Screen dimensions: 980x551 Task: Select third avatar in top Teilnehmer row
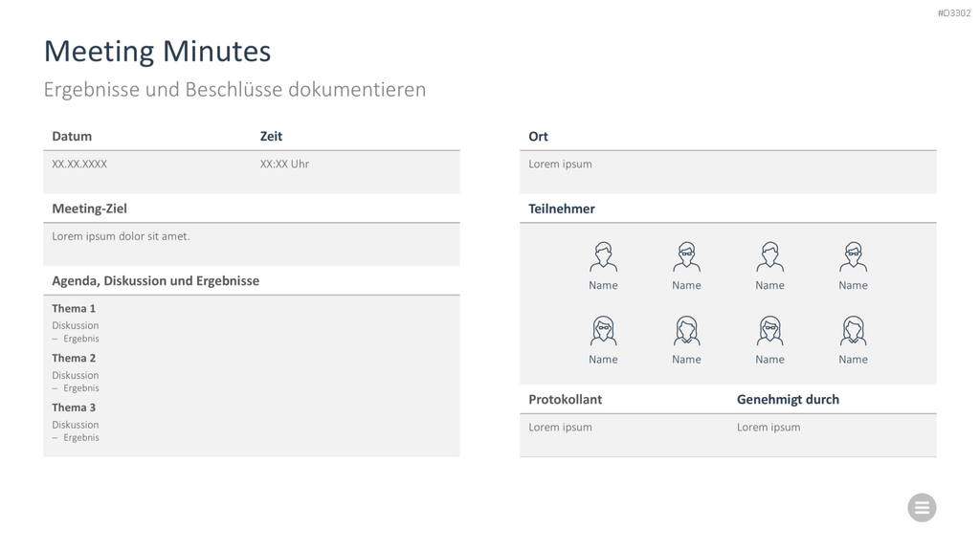coord(770,256)
